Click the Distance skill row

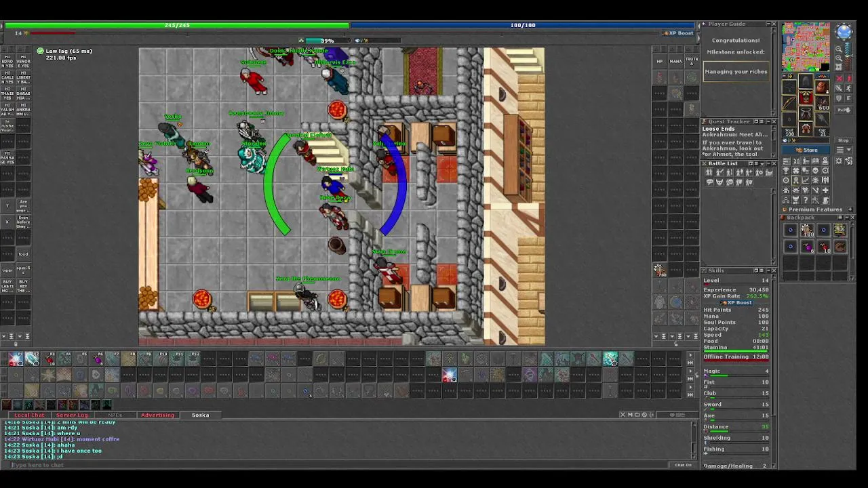pyautogui.click(x=736, y=427)
